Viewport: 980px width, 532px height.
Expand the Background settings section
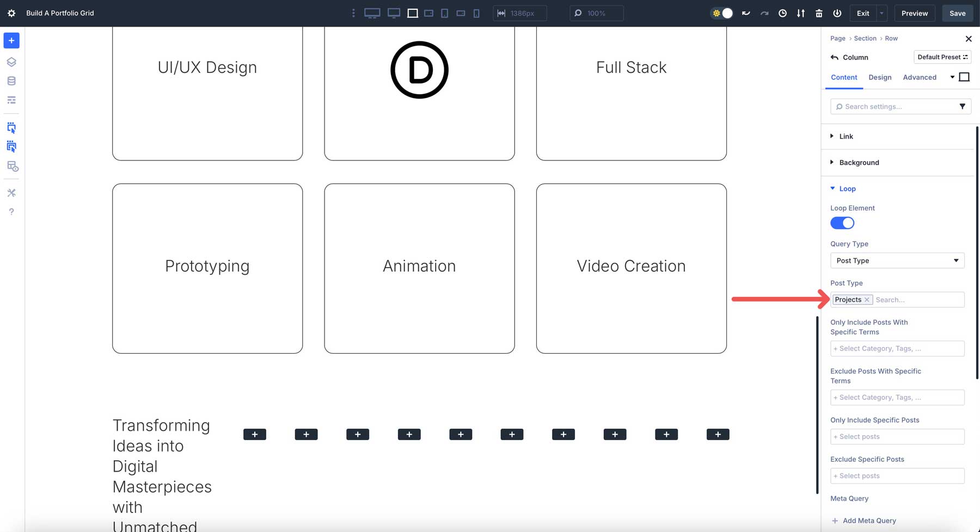(x=859, y=162)
